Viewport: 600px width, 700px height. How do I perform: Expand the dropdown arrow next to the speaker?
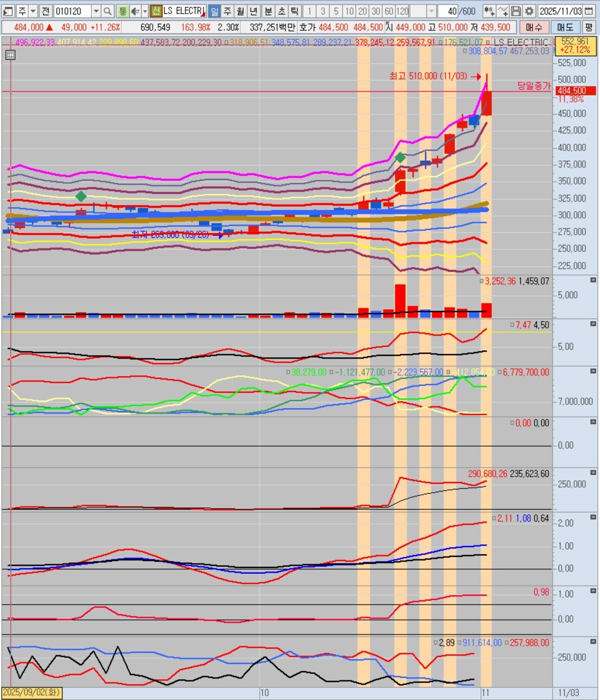pos(145,11)
